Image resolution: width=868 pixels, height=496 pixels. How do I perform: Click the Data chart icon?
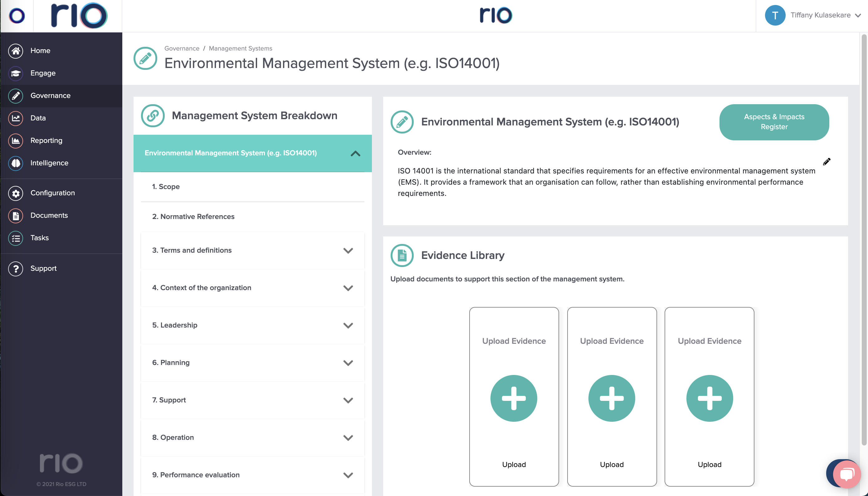tap(16, 118)
